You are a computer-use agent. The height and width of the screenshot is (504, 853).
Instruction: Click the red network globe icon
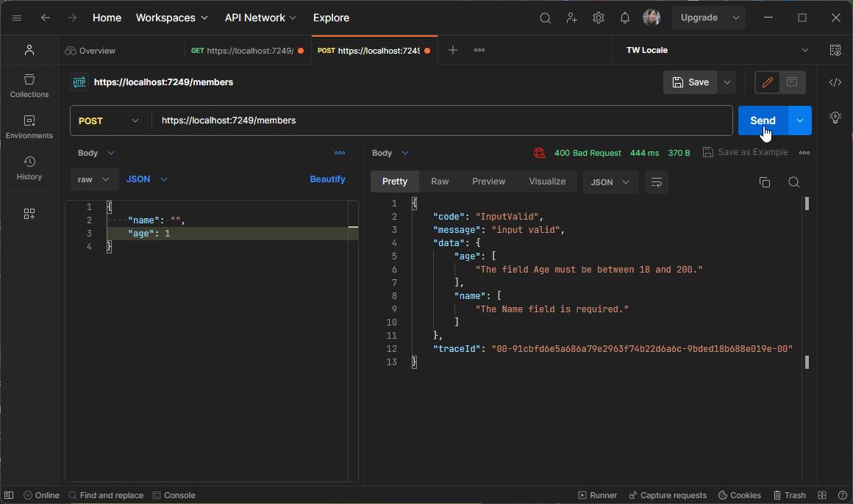pos(539,153)
